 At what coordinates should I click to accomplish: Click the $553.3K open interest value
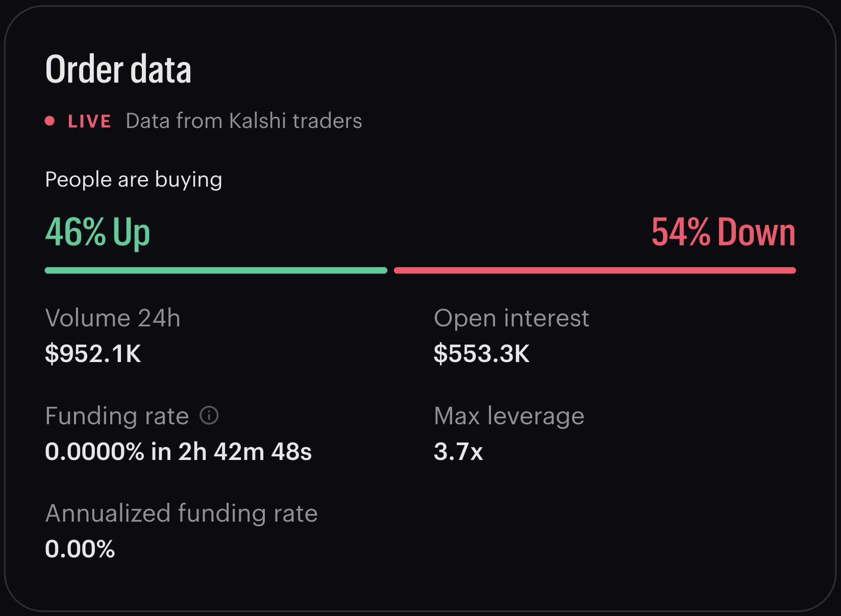coord(482,353)
